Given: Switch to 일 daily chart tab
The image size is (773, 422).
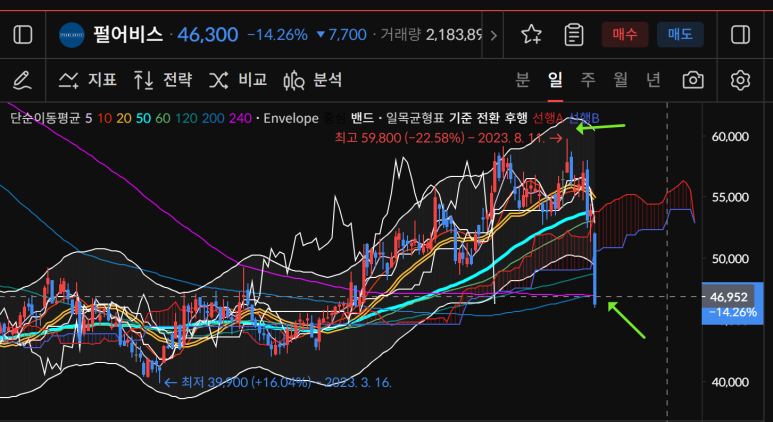Looking at the screenshot, I should pos(555,79).
